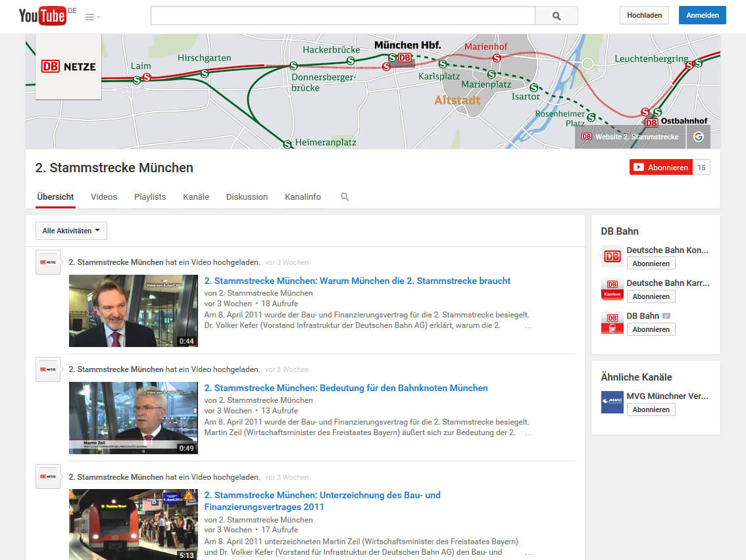Click channel link under first video title
746x560 pixels.
tap(266, 293)
